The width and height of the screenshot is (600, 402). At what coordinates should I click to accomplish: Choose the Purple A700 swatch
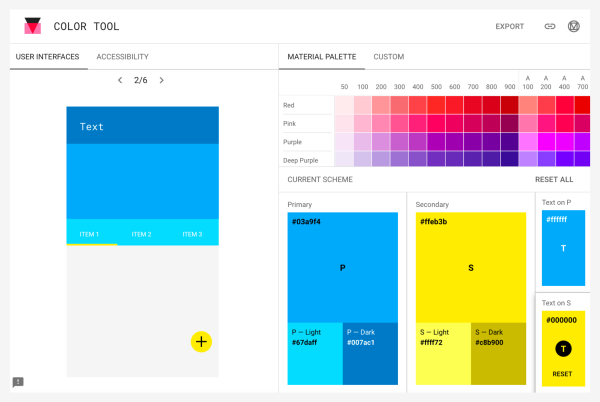click(x=582, y=142)
